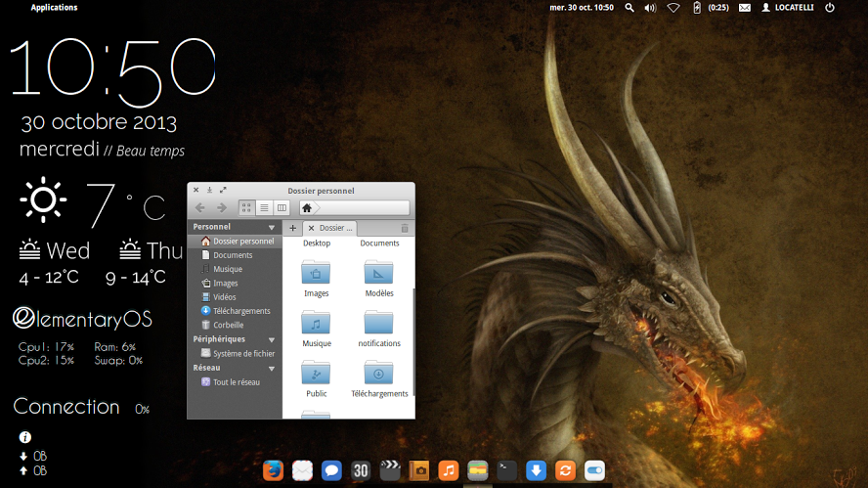Open the wallet-style app in the dock

point(477,470)
